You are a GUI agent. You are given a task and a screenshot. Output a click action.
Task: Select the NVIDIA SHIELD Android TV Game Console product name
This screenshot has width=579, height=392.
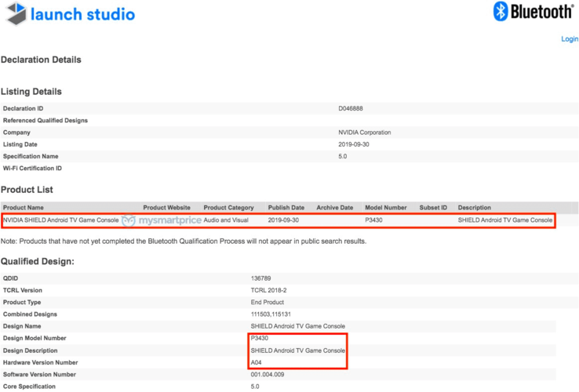click(61, 220)
